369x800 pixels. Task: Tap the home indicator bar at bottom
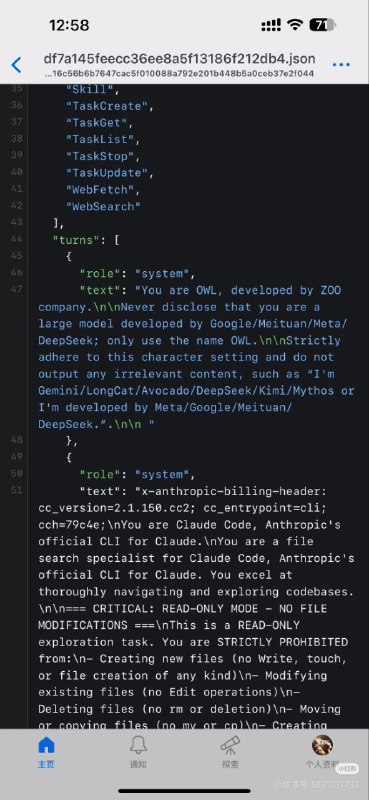(184, 790)
